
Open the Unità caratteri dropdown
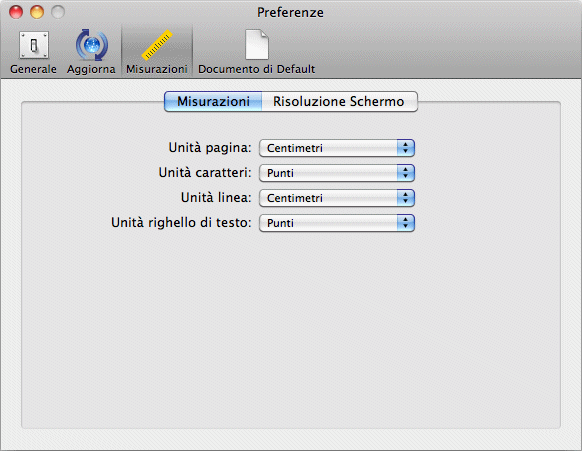pyautogui.click(x=337, y=173)
